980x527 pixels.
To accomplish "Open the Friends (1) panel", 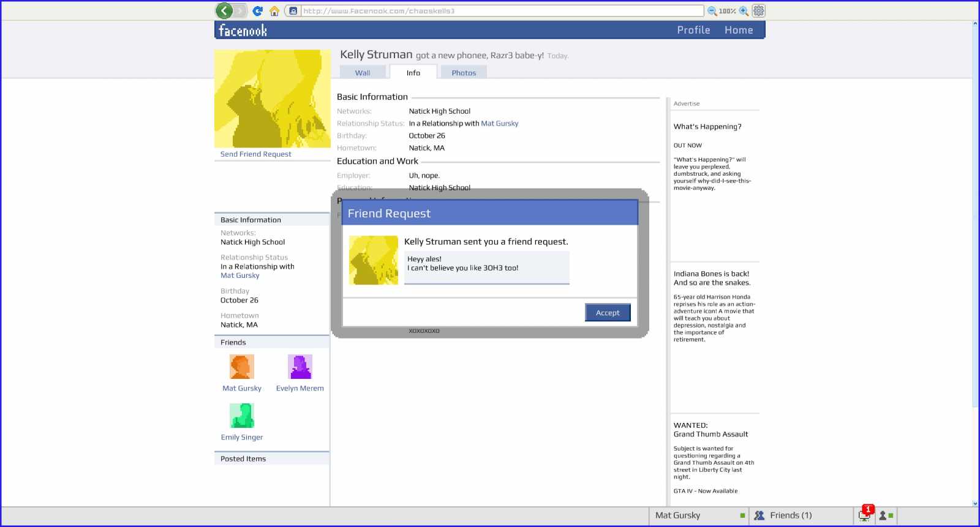I will point(801,516).
